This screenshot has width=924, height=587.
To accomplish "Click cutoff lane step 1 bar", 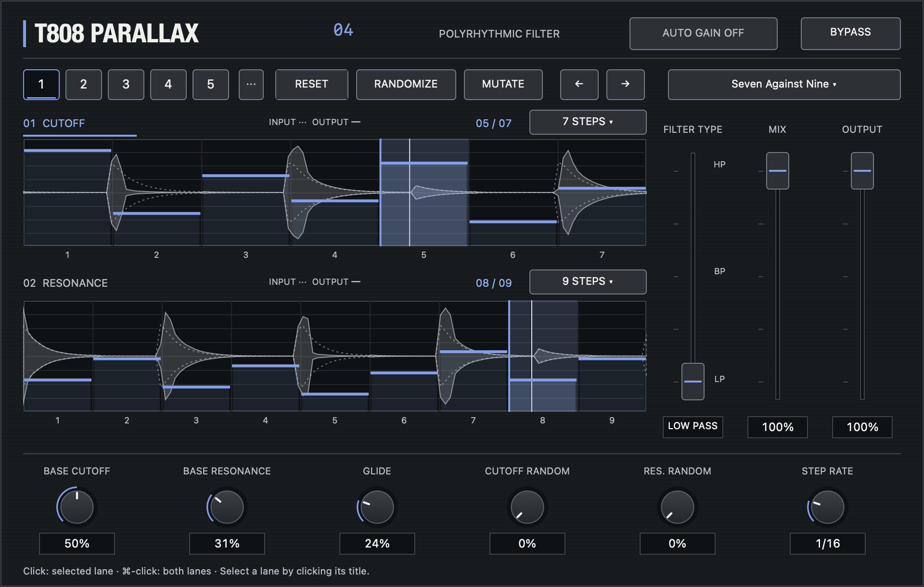I will 67,151.
